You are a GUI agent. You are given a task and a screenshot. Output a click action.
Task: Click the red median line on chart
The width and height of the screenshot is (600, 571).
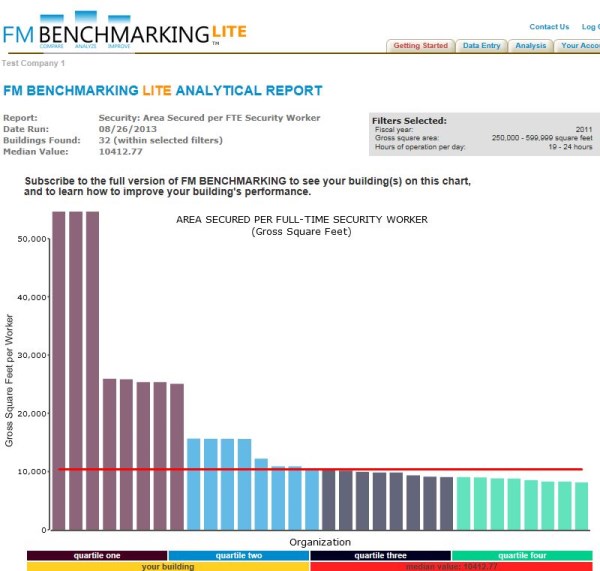(x=320, y=469)
